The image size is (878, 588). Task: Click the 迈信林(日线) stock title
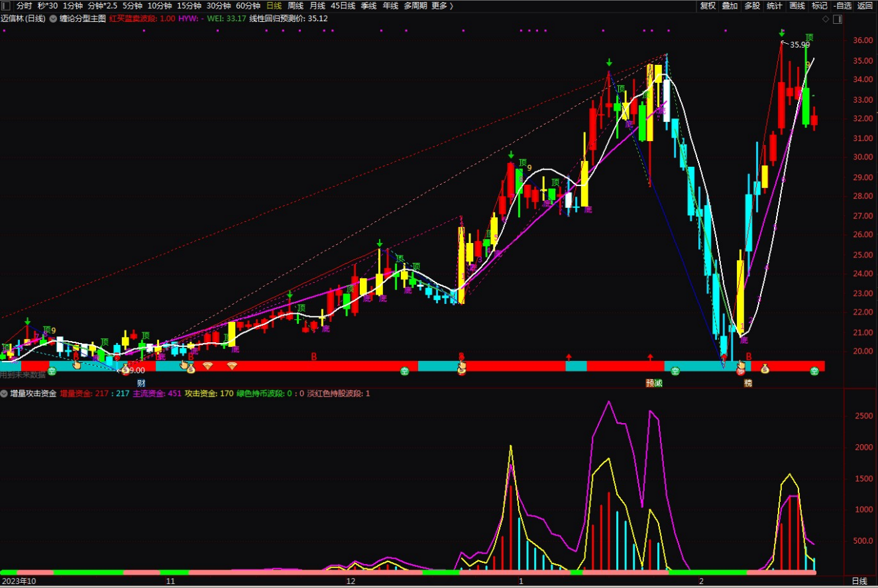coord(23,19)
